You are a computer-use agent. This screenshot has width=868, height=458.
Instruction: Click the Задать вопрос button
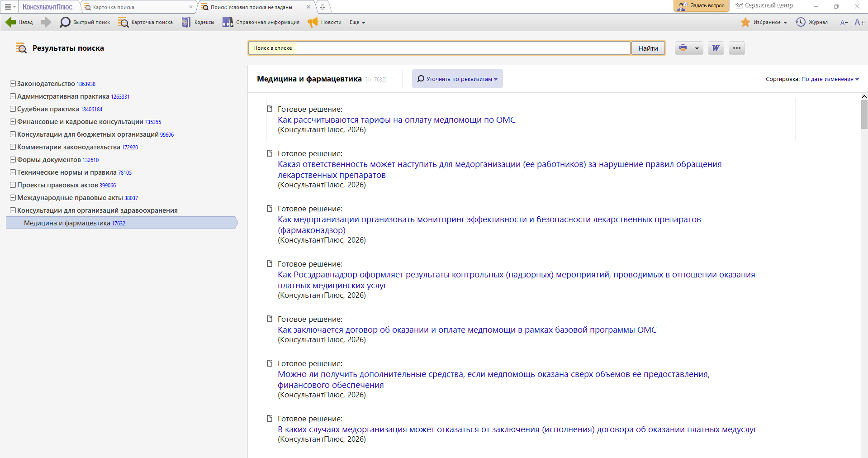(x=702, y=6)
